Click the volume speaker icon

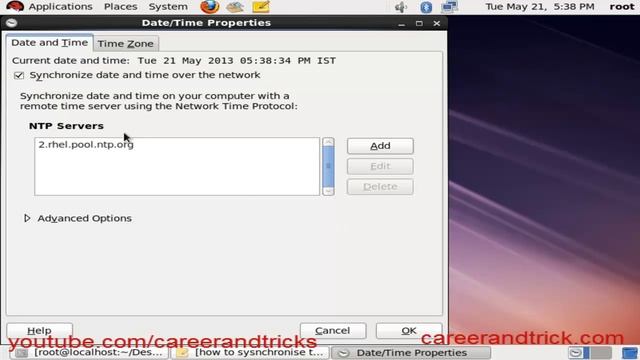pyautogui.click(x=401, y=7)
